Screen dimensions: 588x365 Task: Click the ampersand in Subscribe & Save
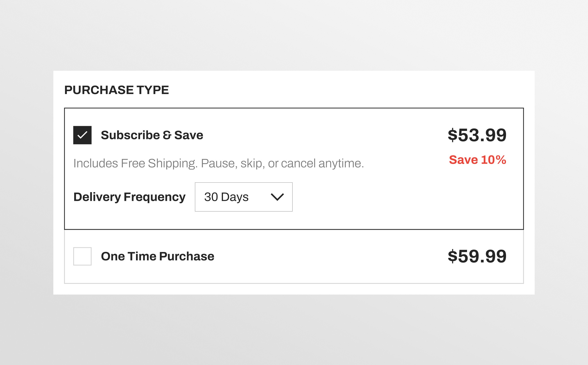(167, 135)
